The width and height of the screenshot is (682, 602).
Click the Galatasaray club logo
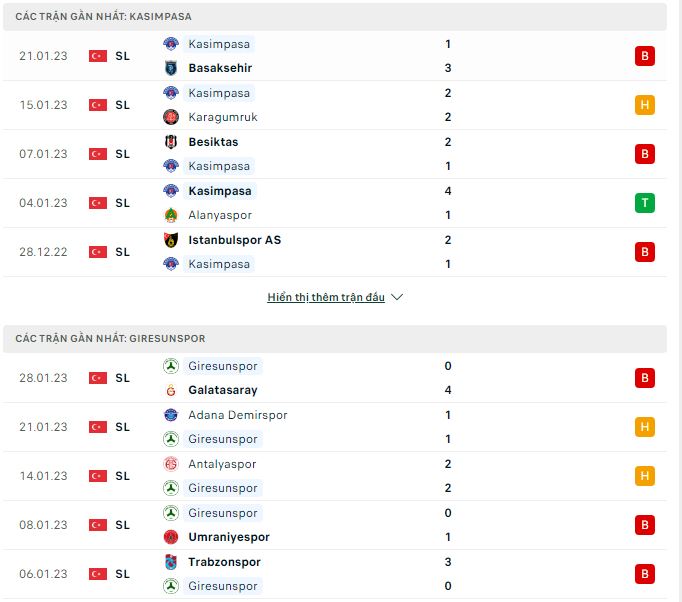171,390
